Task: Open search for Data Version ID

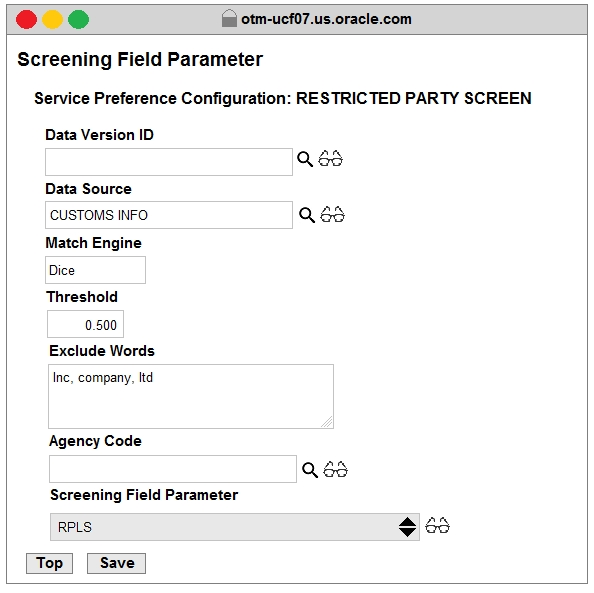Action: [305, 159]
